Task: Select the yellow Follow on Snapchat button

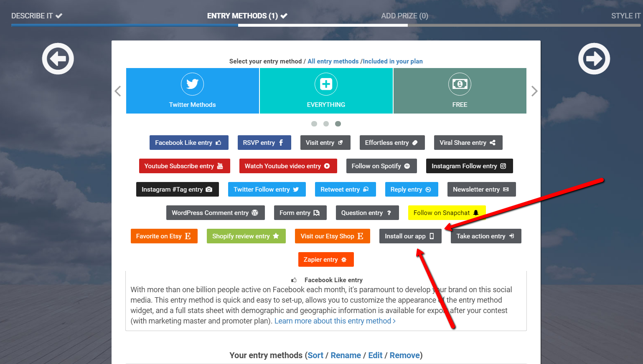Action: click(447, 213)
